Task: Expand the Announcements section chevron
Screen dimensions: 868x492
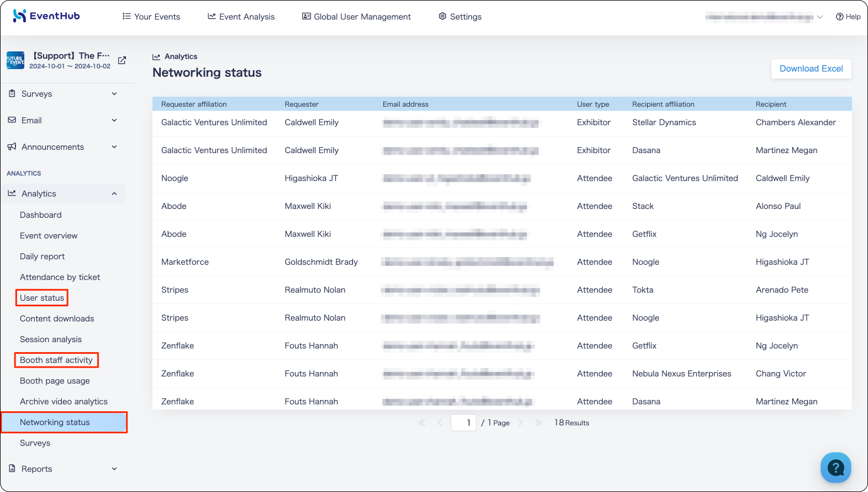Action: (114, 146)
